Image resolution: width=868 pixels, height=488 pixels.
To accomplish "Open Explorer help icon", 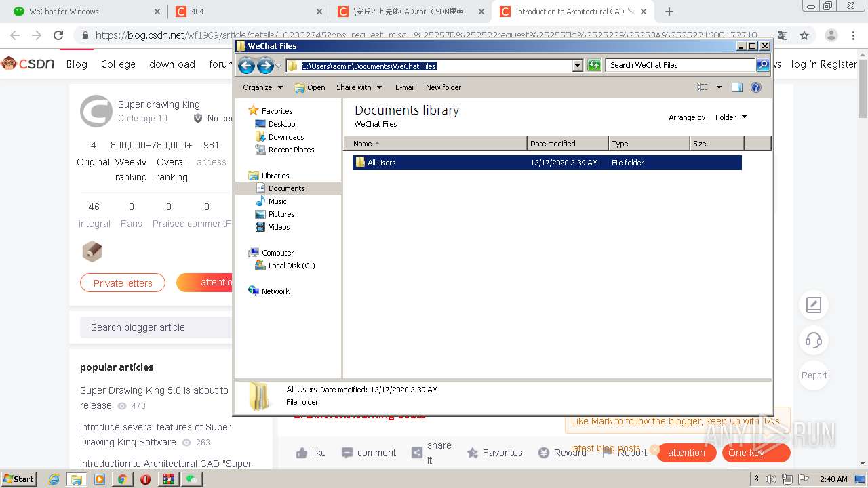I will tap(756, 87).
